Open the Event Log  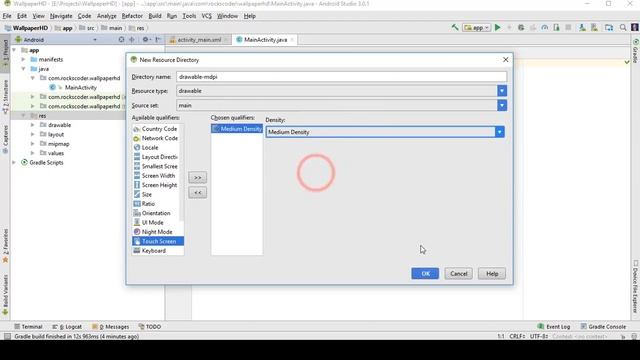[x=553, y=327]
